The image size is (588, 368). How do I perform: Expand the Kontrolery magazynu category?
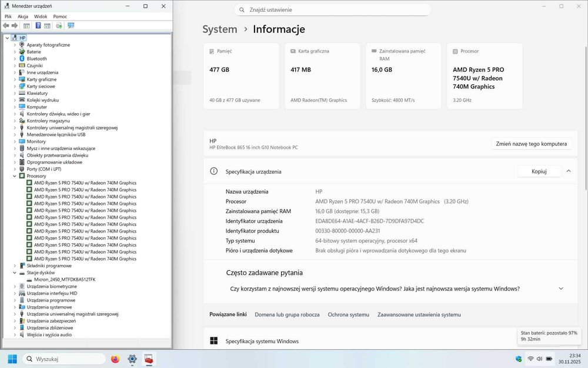coord(15,121)
